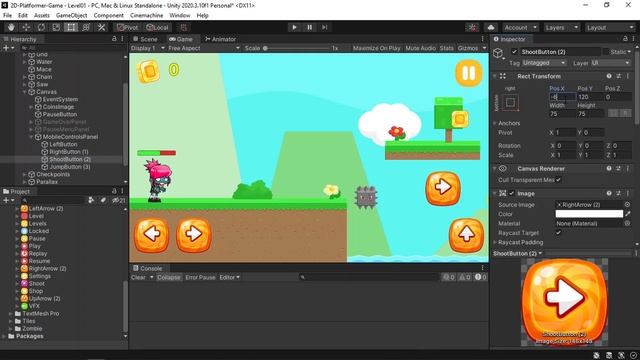Toggle Stats overlay
This screenshot has height=360, width=640.
(x=447, y=48)
